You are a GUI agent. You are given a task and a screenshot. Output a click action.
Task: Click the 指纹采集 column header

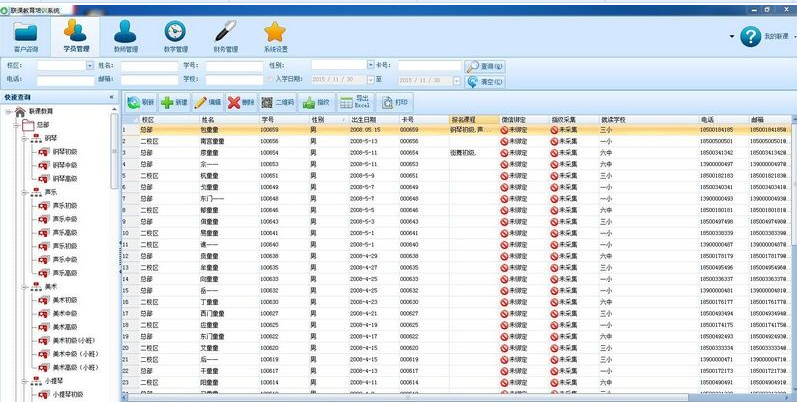click(x=574, y=120)
